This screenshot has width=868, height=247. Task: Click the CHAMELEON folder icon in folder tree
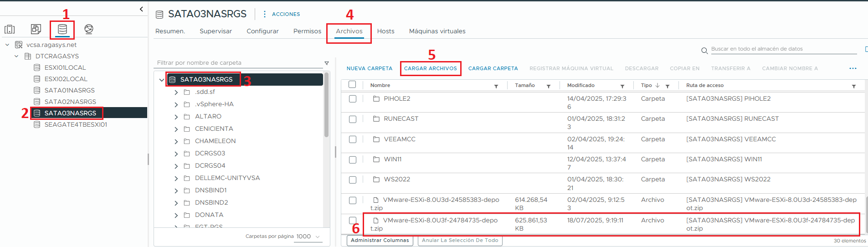tap(187, 141)
